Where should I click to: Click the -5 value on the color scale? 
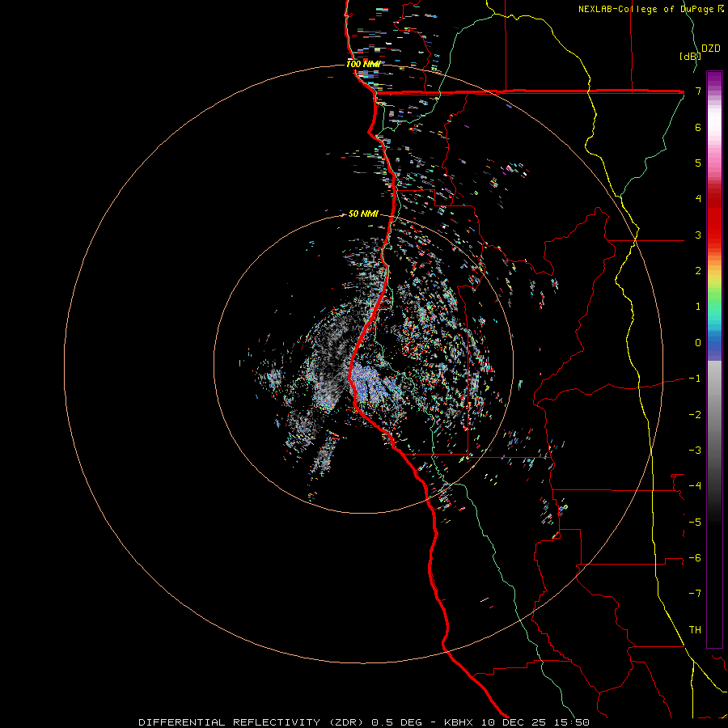pyautogui.click(x=695, y=523)
